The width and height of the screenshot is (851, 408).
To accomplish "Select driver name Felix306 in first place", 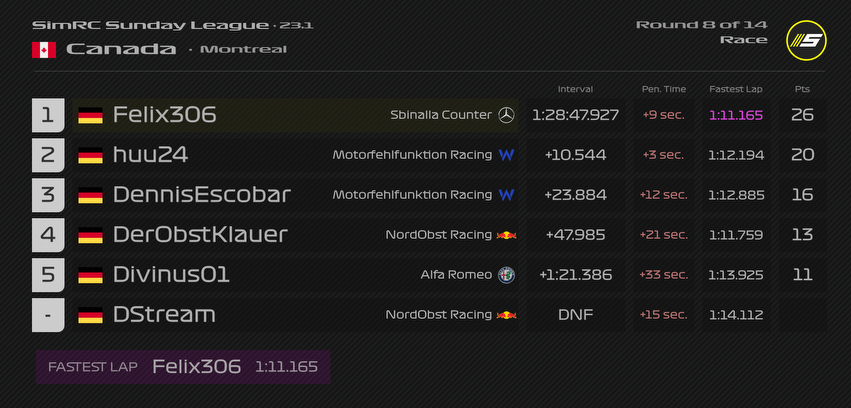I will [165, 115].
